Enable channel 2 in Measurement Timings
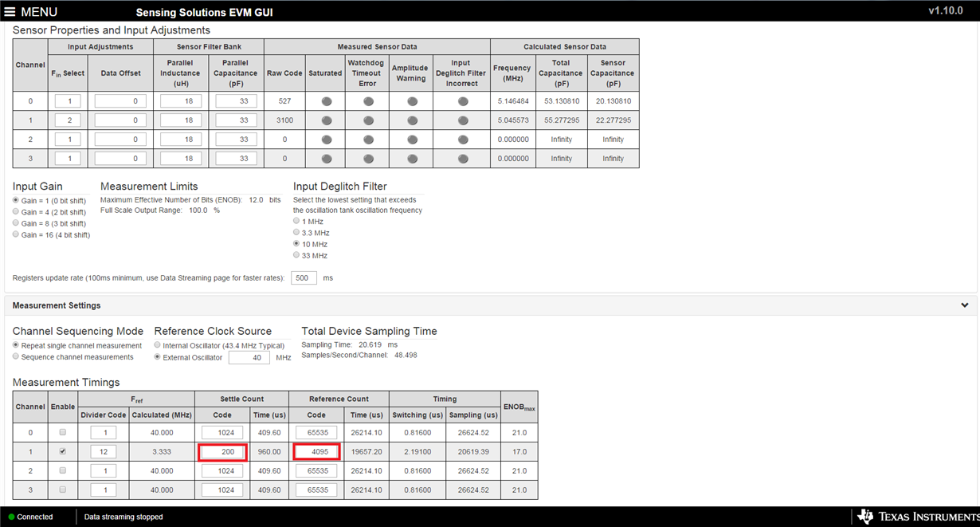The width and height of the screenshot is (980, 527). coord(63,470)
